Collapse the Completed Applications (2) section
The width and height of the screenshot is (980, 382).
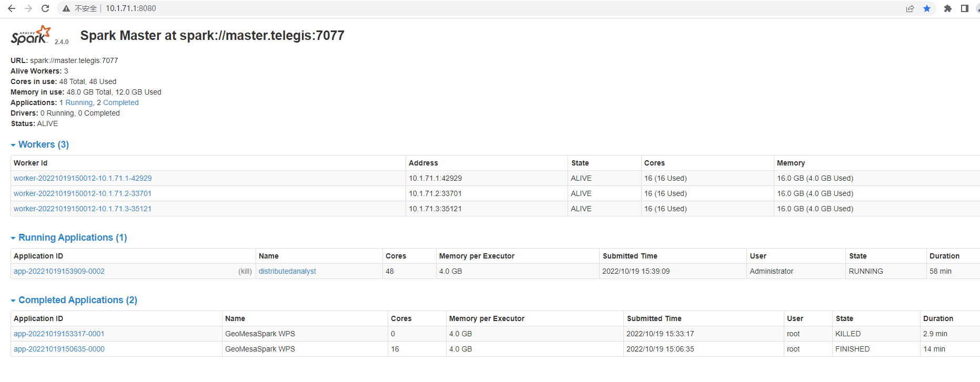tap(74, 300)
